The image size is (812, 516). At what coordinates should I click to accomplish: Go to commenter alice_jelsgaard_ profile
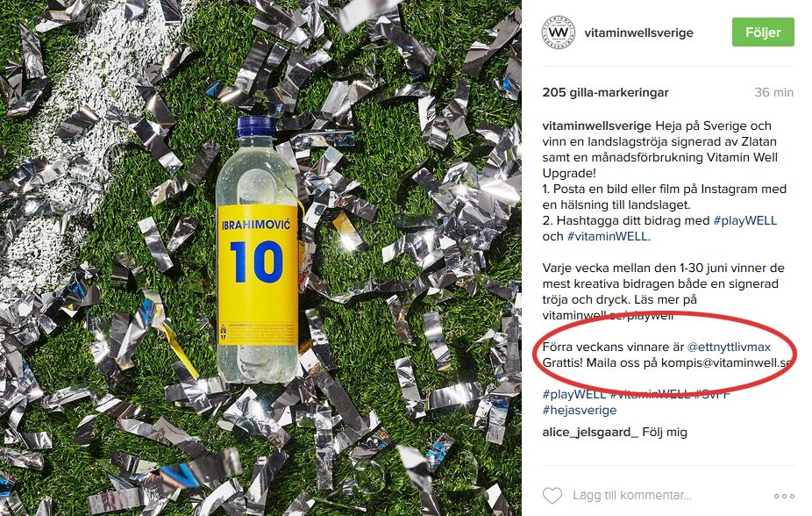coord(590,432)
